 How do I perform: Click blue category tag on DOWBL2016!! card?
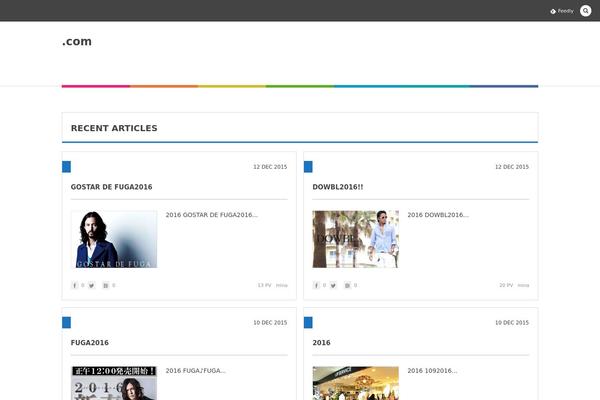[308, 167]
